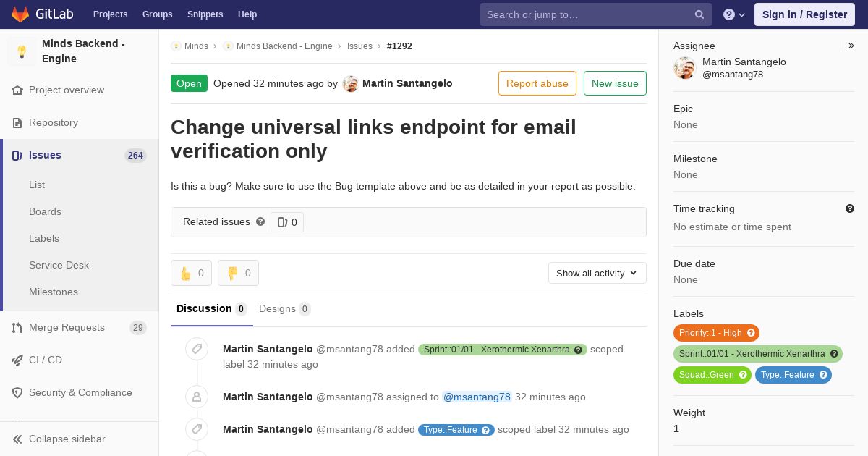Click the thumbs up emoji button
The height and width of the screenshot is (456, 868).
coord(191,273)
